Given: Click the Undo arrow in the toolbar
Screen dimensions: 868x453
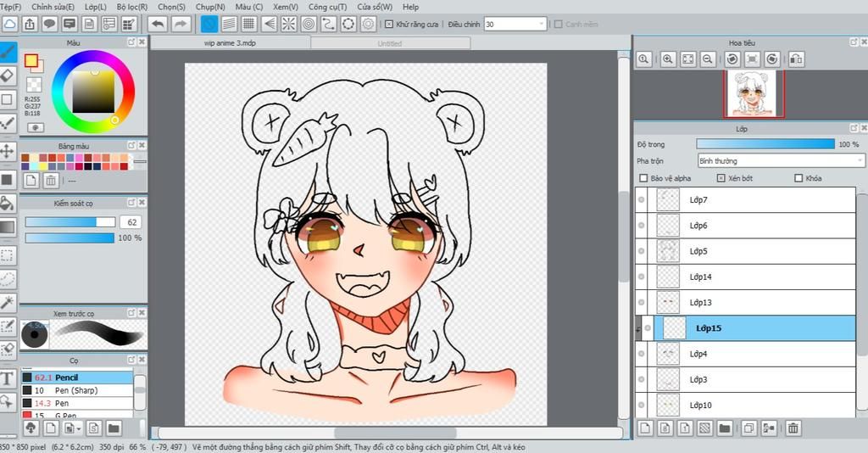Looking at the screenshot, I should coord(159,24).
